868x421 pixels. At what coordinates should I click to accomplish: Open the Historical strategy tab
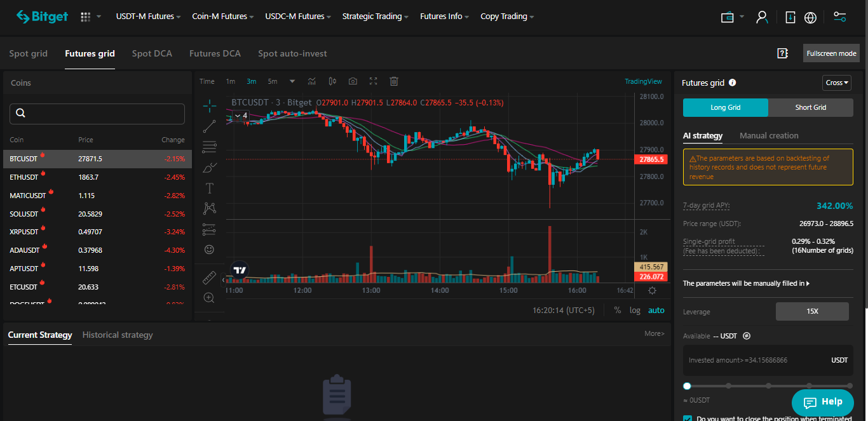(x=118, y=335)
